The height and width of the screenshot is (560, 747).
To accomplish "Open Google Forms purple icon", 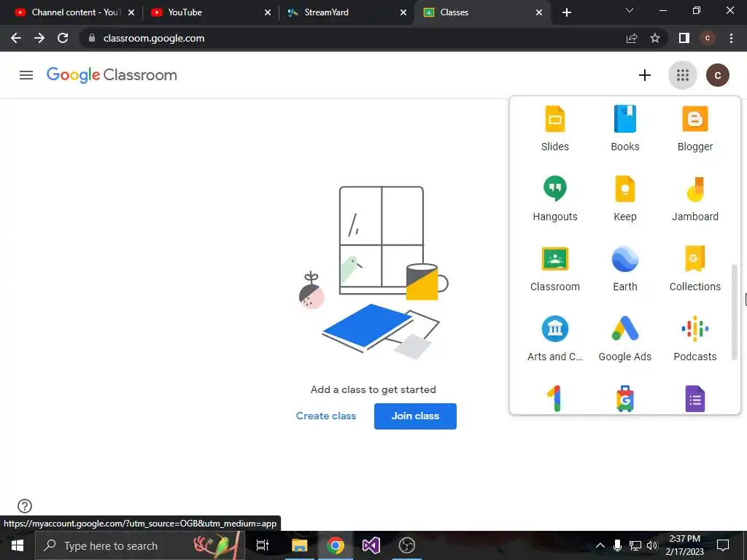I will (695, 398).
